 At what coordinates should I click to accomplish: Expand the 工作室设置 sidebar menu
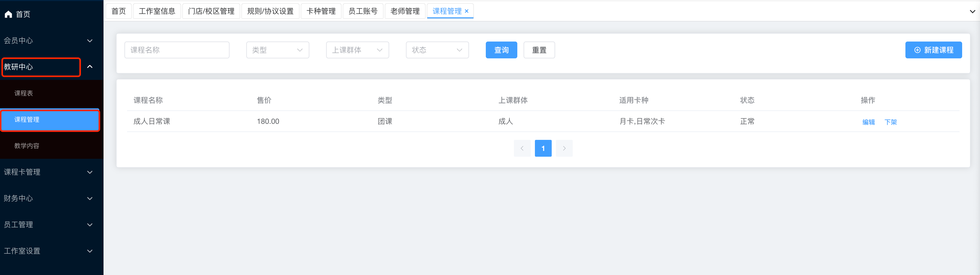click(52, 251)
